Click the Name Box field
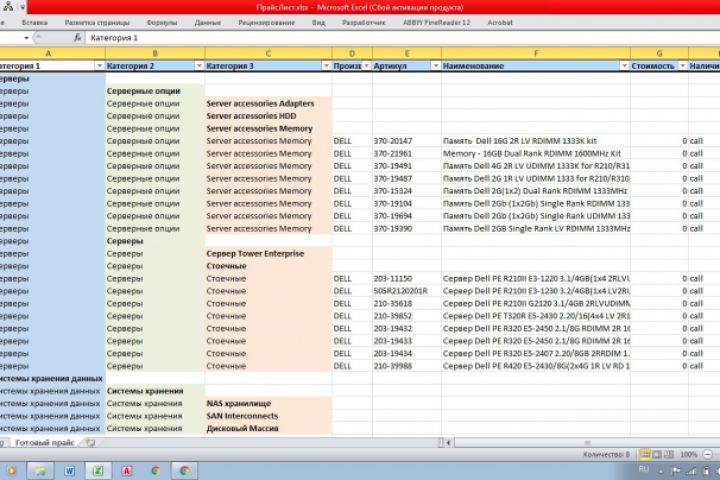720x480 pixels. 10,38
